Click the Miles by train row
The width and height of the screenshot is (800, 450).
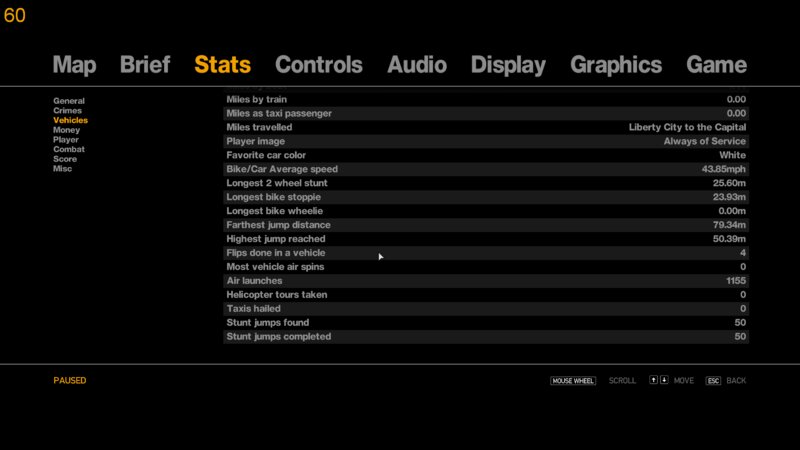point(486,99)
